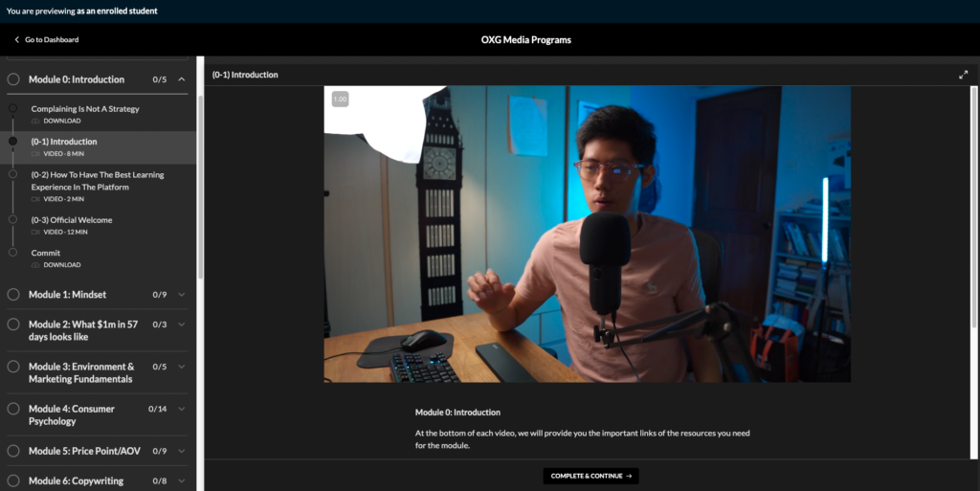Click the 1.00 playback speed badge
The image size is (980, 491).
point(340,99)
